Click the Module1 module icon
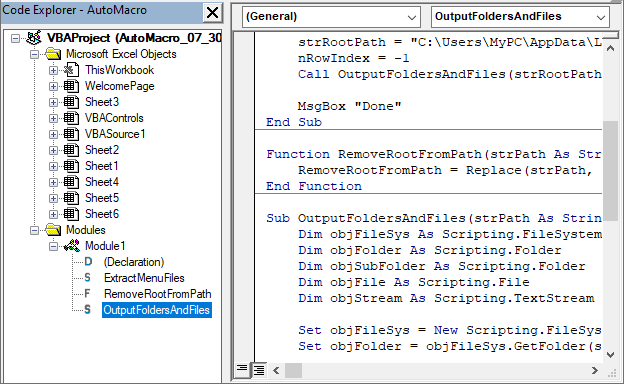Screen dimensions: 624x384 72,246
